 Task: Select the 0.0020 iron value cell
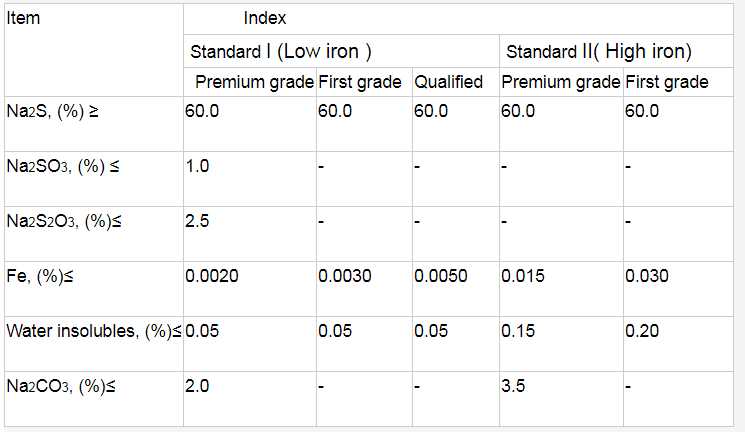click(211, 276)
